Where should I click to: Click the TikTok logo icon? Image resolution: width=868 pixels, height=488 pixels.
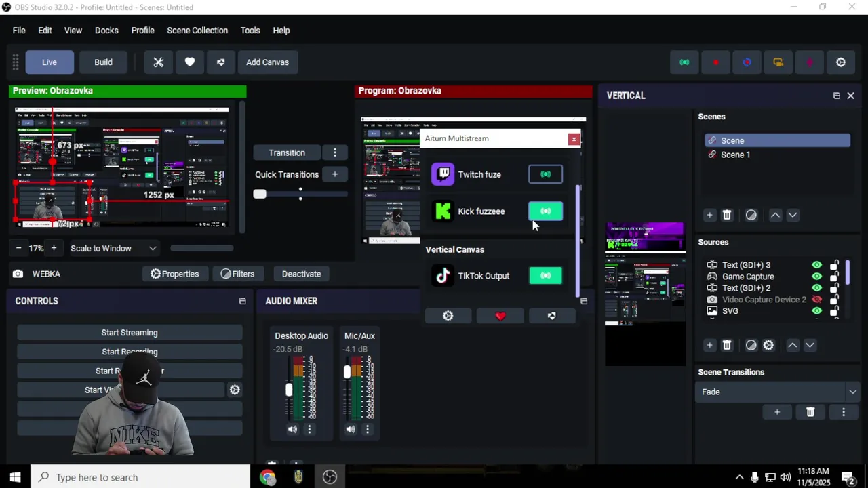443,276
